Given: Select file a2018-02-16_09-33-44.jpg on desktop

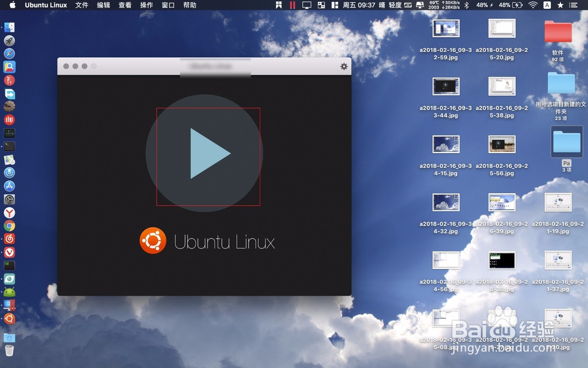Looking at the screenshot, I should click(x=446, y=87).
